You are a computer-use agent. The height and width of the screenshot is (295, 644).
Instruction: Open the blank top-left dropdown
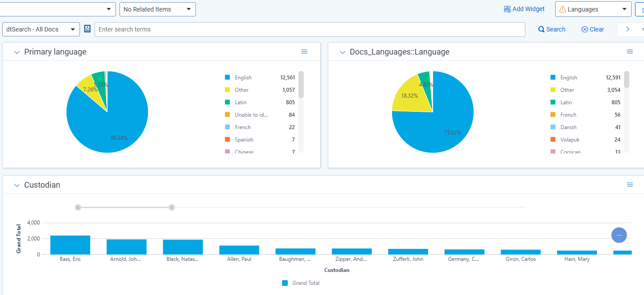click(x=58, y=9)
